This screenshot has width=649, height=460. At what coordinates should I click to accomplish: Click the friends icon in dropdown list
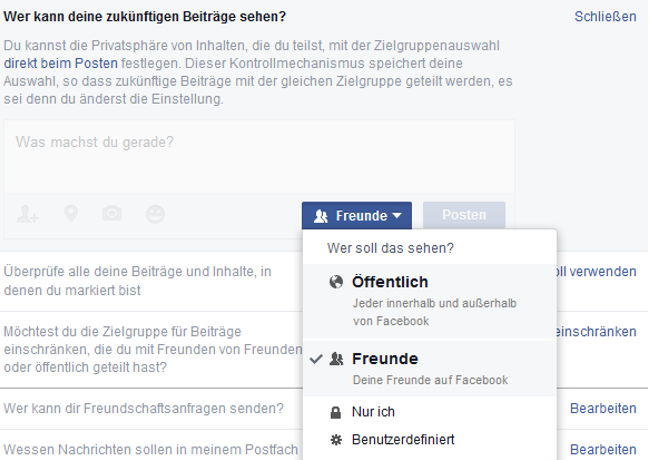click(x=336, y=359)
